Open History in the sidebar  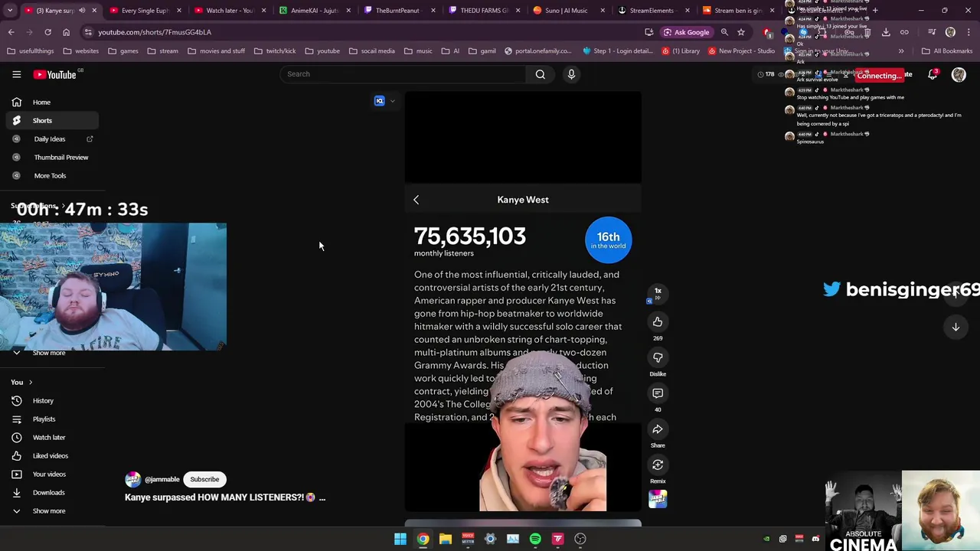(44, 400)
